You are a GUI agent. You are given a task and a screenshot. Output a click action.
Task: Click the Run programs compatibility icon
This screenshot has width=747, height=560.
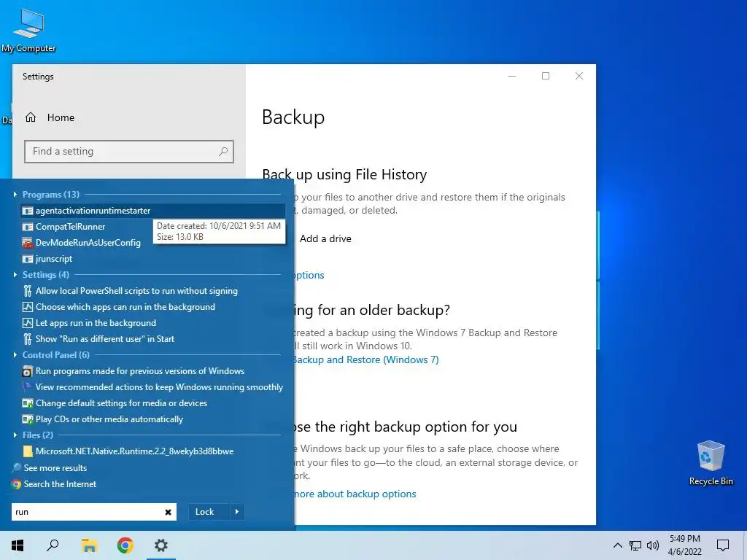point(28,371)
